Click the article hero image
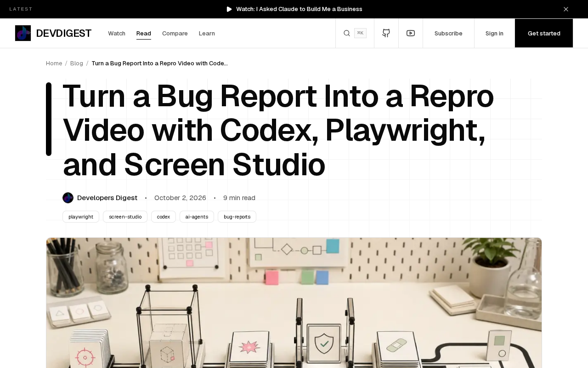This screenshot has height=368, width=588. pos(294,303)
